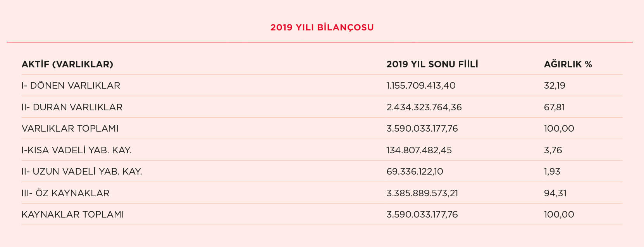Click the value 1.155.709.413,40
Viewport: 644px width, 247px height.
(421, 86)
